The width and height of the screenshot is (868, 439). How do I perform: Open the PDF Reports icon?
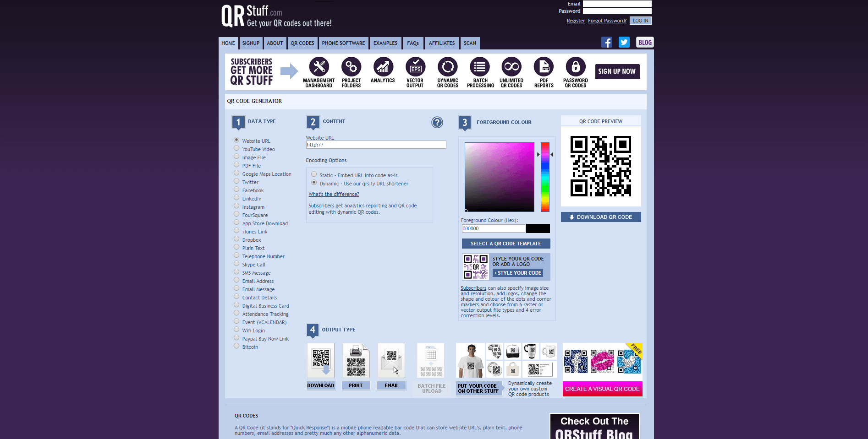point(544,67)
